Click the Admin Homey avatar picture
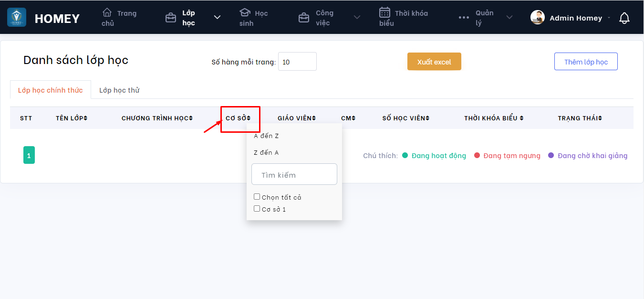 click(538, 18)
